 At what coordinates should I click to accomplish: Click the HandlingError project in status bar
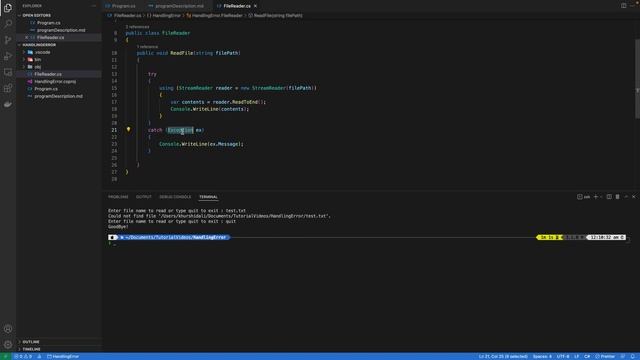coord(63,356)
